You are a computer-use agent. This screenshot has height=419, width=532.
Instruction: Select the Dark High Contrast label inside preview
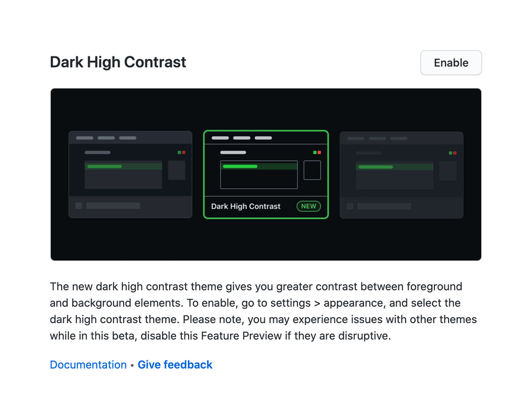click(245, 205)
